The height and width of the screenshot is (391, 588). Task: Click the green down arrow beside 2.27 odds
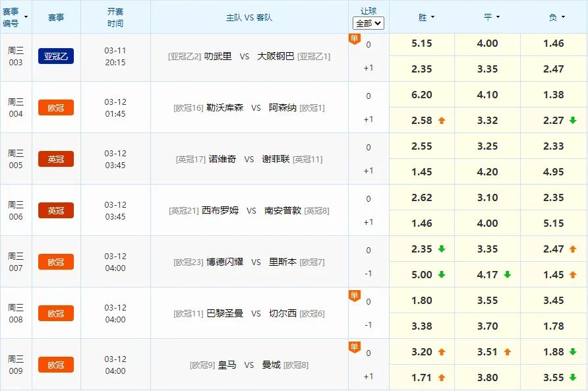[x=573, y=121]
